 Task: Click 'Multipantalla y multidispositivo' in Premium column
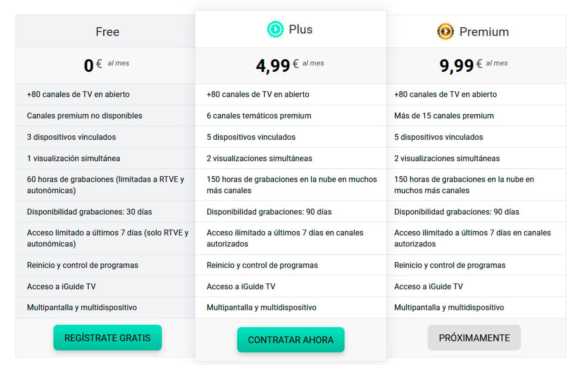[x=449, y=307]
